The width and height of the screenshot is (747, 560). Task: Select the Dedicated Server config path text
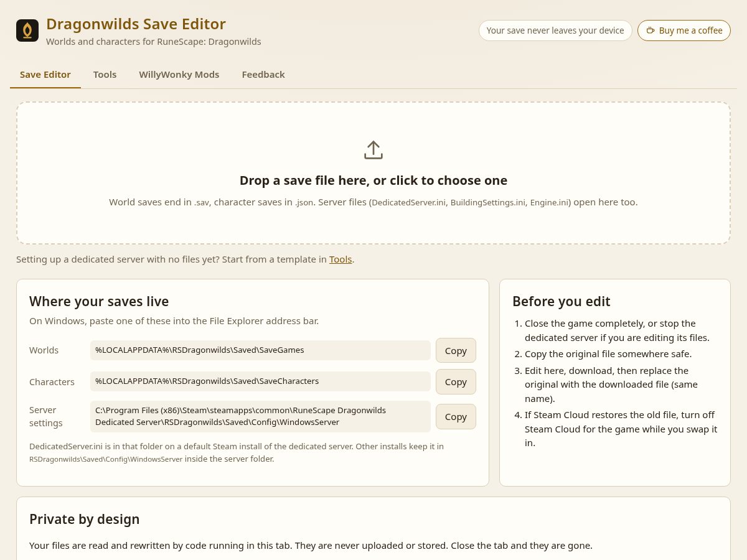(260, 416)
